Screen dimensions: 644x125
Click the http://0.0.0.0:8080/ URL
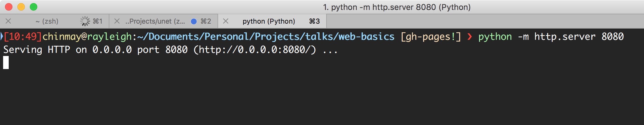pyautogui.click(x=254, y=50)
